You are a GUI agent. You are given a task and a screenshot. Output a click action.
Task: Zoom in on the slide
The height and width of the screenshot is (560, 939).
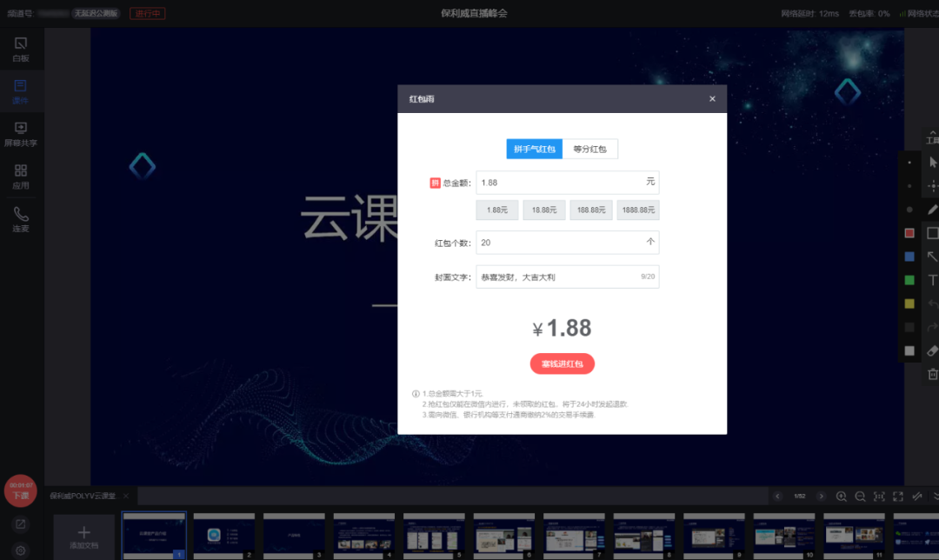point(841,496)
